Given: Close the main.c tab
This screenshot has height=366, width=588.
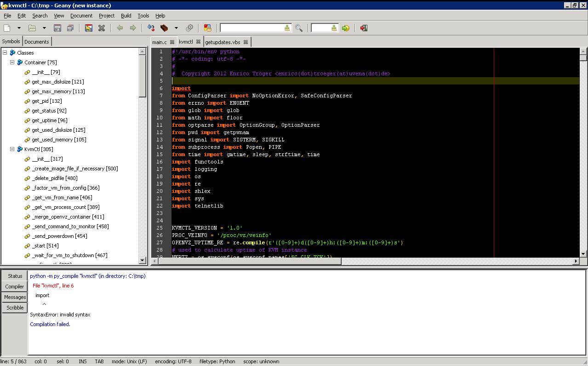Looking at the screenshot, I should point(172,42).
